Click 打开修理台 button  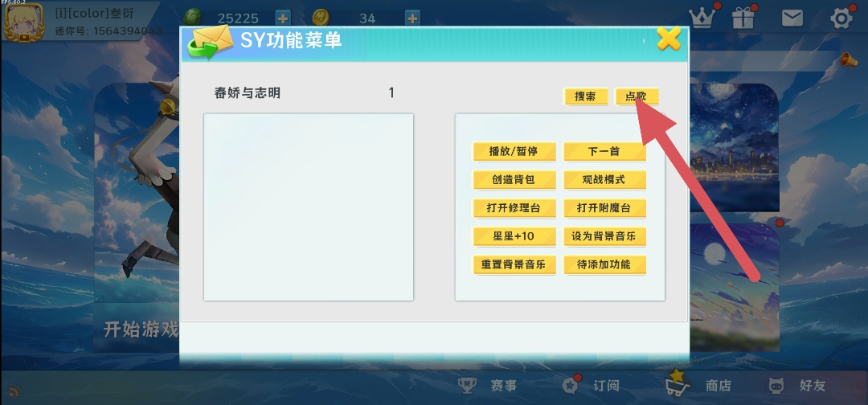pyautogui.click(x=514, y=209)
